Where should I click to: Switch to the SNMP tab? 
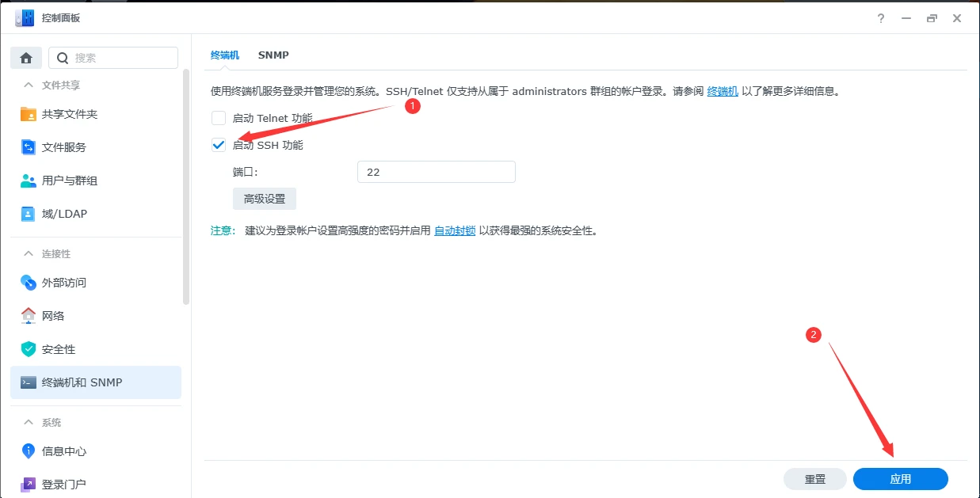(273, 55)
